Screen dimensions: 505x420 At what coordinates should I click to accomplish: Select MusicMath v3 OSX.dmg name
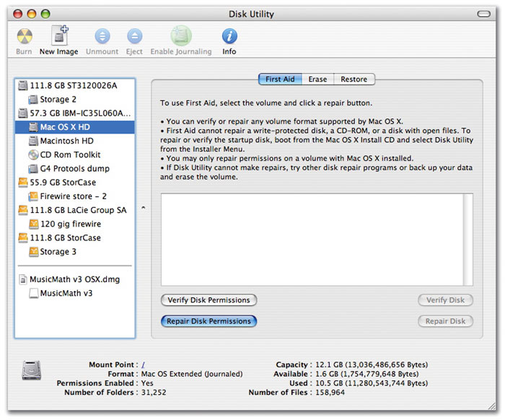[x=75, y=279]
